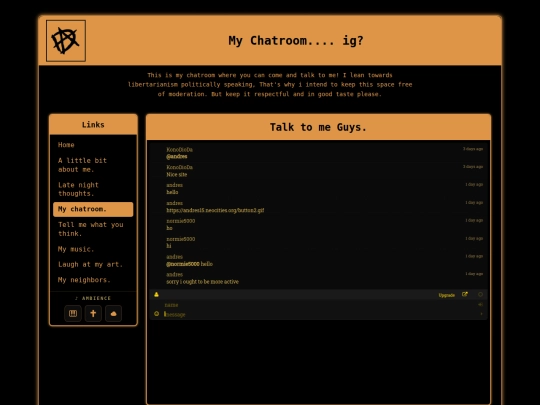540x405 pixels.
Task: Visit 'Laugh at my art.' page
Action: (x=90, y=264)
